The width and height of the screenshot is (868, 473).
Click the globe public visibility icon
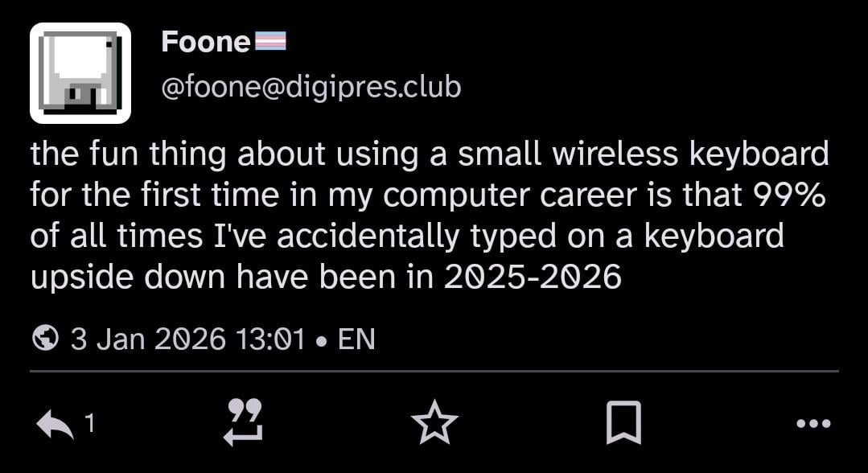click(45, 339)
